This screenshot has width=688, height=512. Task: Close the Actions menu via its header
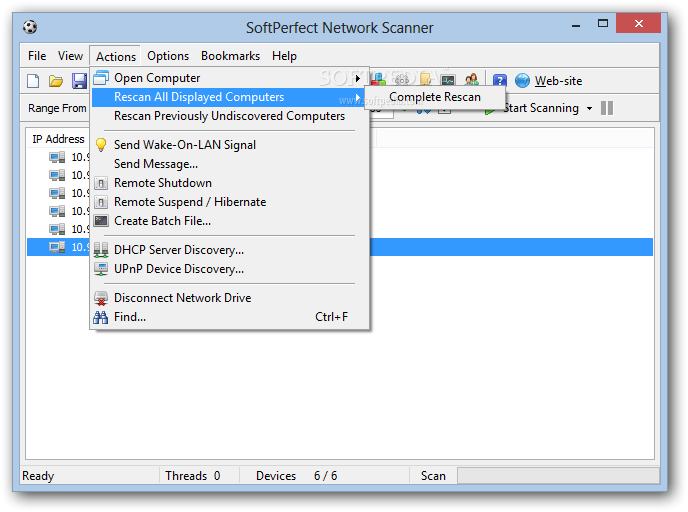click(x=116, y=57)
